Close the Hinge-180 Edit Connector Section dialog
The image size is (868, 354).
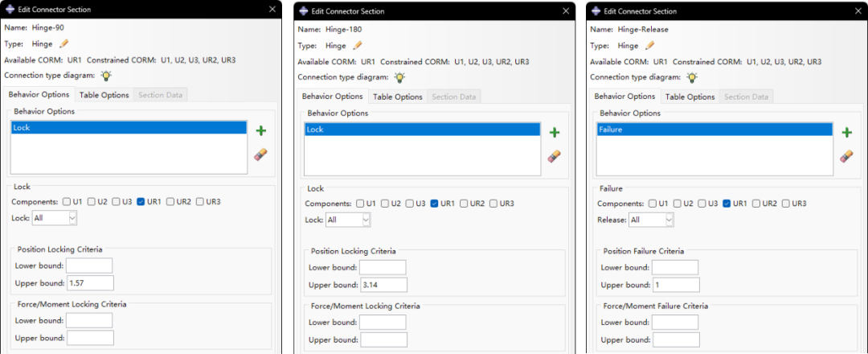tap(567, 10)
